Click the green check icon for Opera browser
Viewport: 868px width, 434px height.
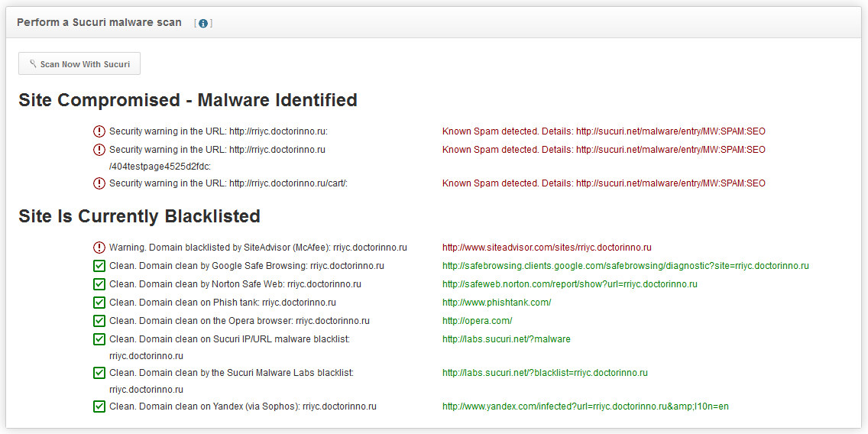[99, 321]
